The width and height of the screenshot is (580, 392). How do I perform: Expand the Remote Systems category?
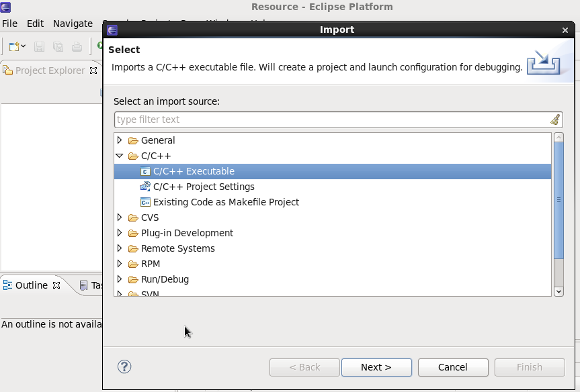120,248
